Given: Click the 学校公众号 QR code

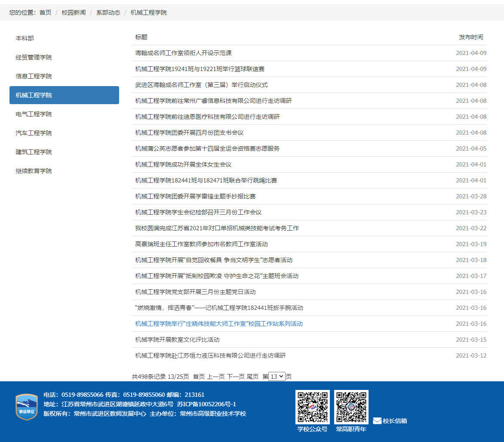Looking at the screenshot, I should 312,407.
